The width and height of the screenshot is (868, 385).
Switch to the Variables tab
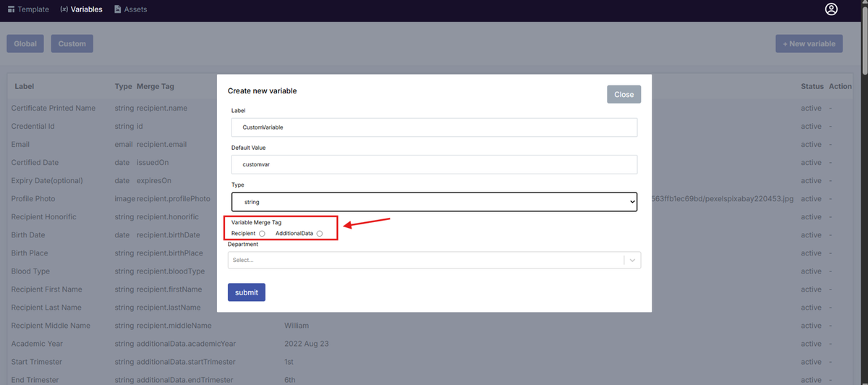click(81, 9)
